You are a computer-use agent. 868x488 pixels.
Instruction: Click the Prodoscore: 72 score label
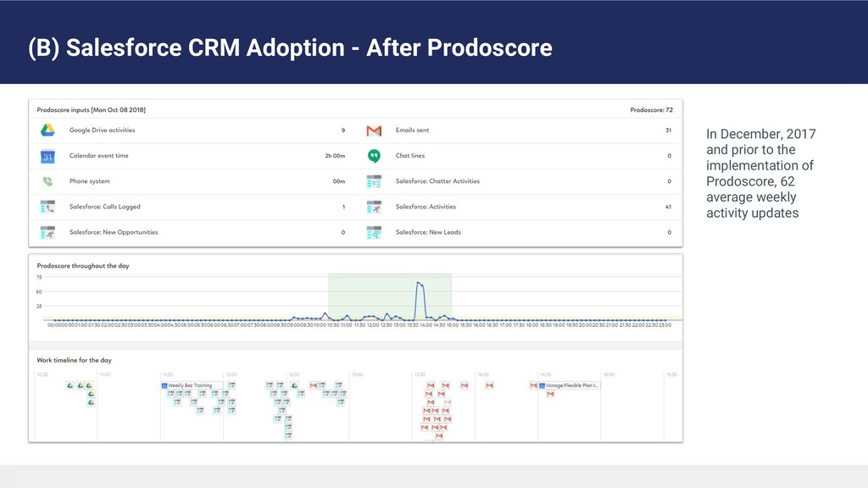(652, 110)
